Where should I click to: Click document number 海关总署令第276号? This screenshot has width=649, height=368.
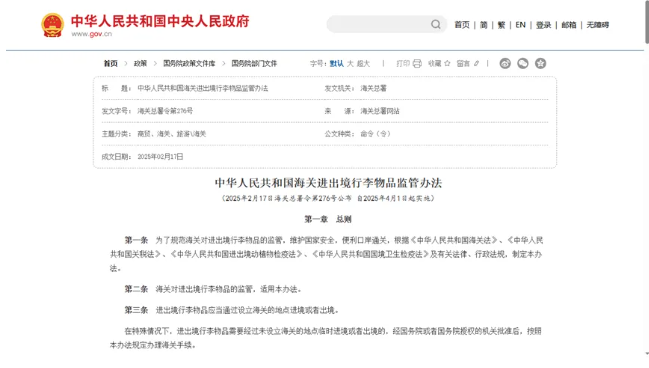tap(165, 111)
